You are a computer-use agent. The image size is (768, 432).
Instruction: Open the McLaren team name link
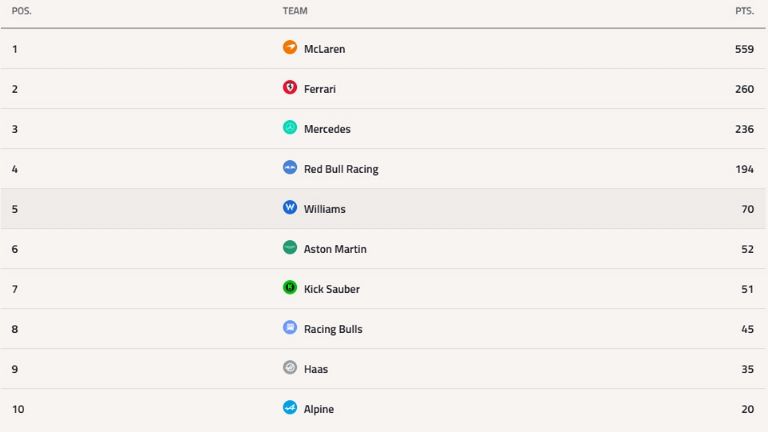click(x=324, y=49)
